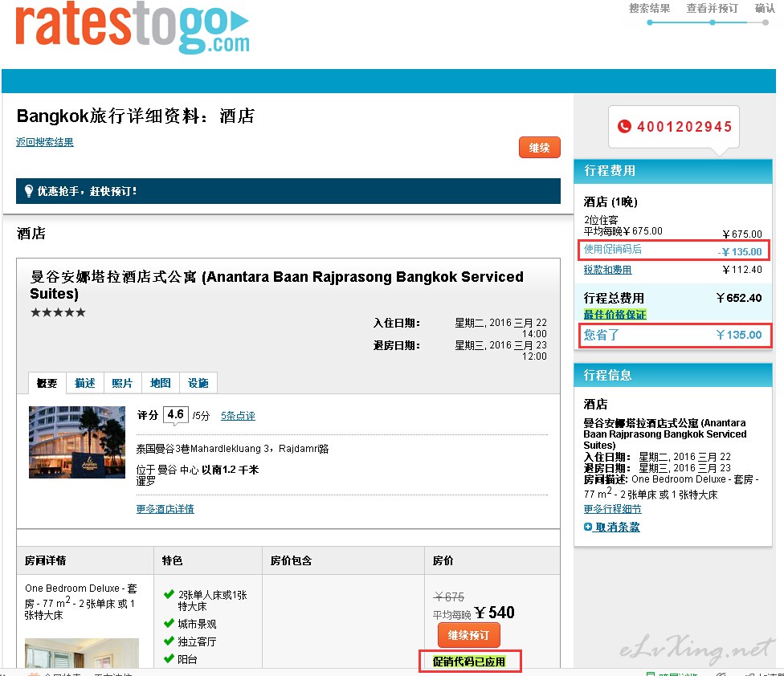
Task: Click the red phone icon
Action: pyautogui.click(x=624, y=126)
